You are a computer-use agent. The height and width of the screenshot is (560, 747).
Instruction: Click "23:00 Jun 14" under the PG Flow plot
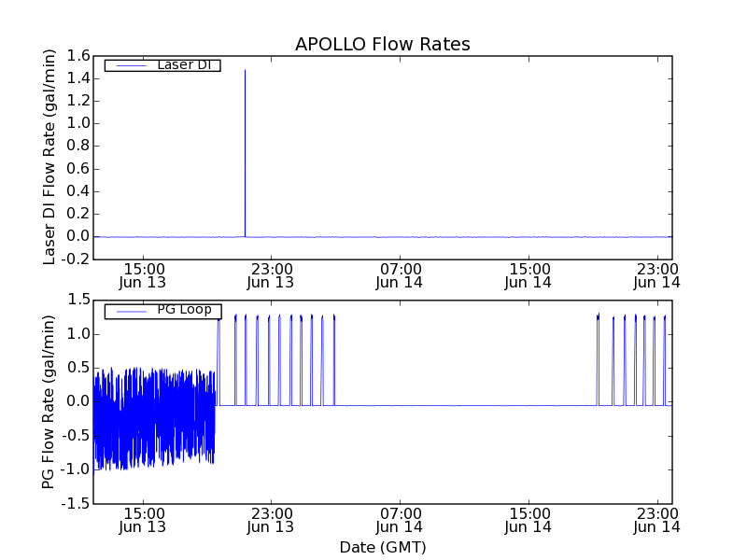(x=656, y=521)
